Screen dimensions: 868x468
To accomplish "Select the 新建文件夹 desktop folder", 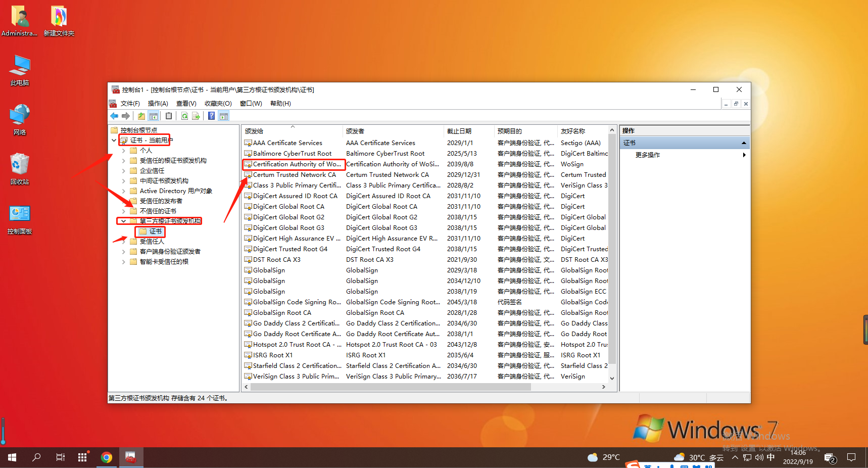I will 59,21.
